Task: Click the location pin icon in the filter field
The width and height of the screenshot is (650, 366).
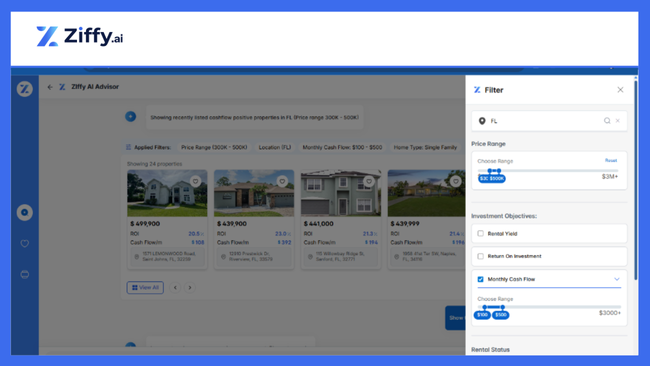Action: [482, 121]
